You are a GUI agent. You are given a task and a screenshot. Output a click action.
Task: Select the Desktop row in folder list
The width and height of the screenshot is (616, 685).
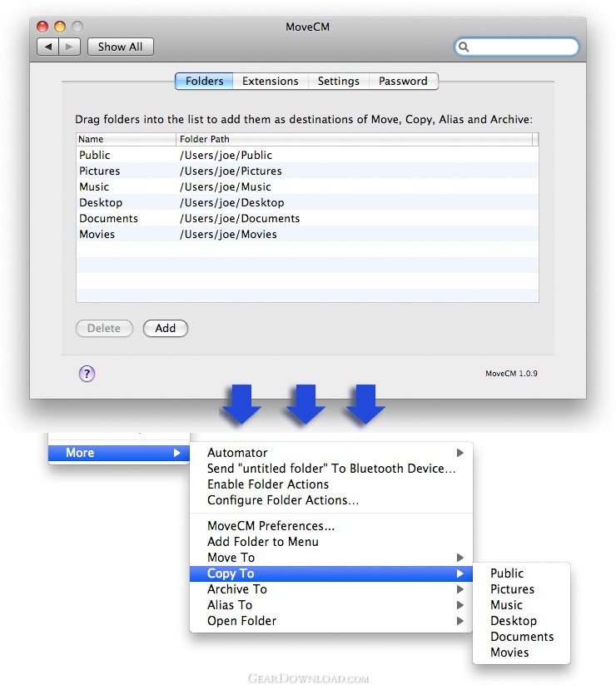(x=307, y=202)
